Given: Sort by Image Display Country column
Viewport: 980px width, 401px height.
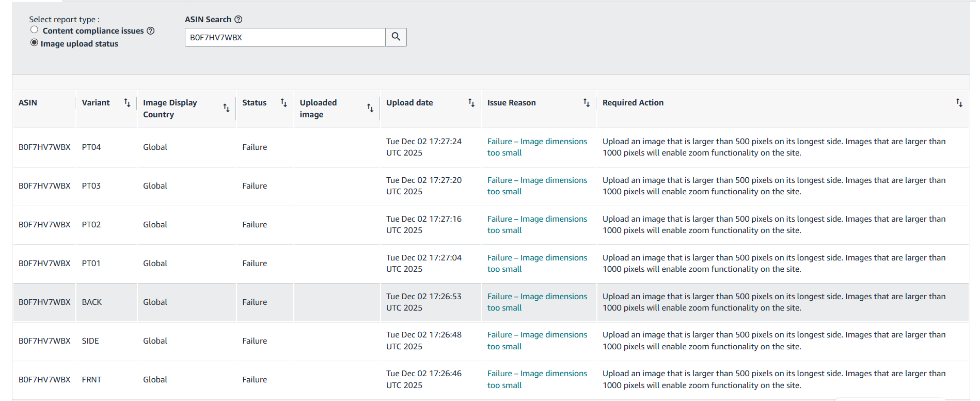Looking at the screenshot, I should tap(226, 107).
